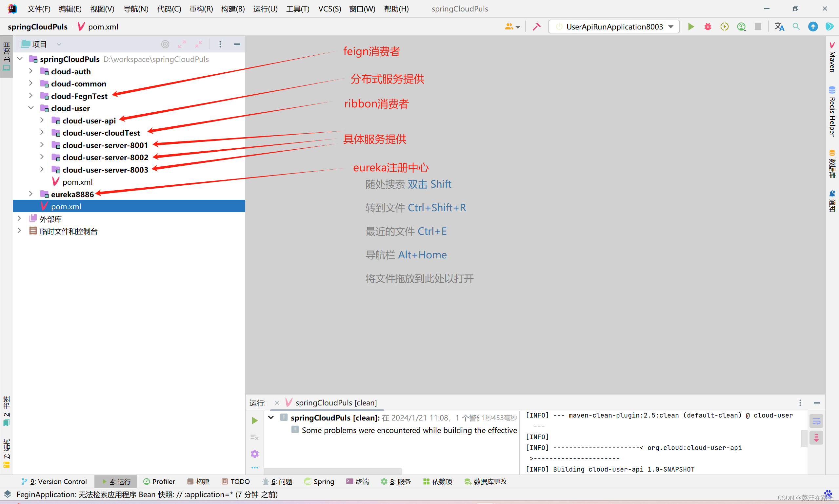
Task: Run with Coverage using the dashed-circle icon
Action: pos(725,27)
